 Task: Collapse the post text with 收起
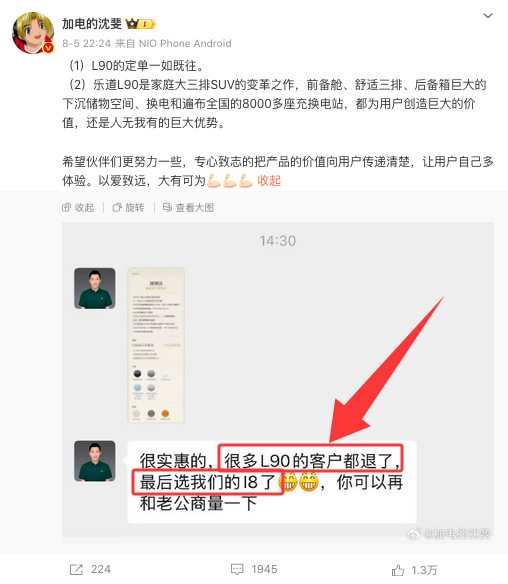[269, 181]
